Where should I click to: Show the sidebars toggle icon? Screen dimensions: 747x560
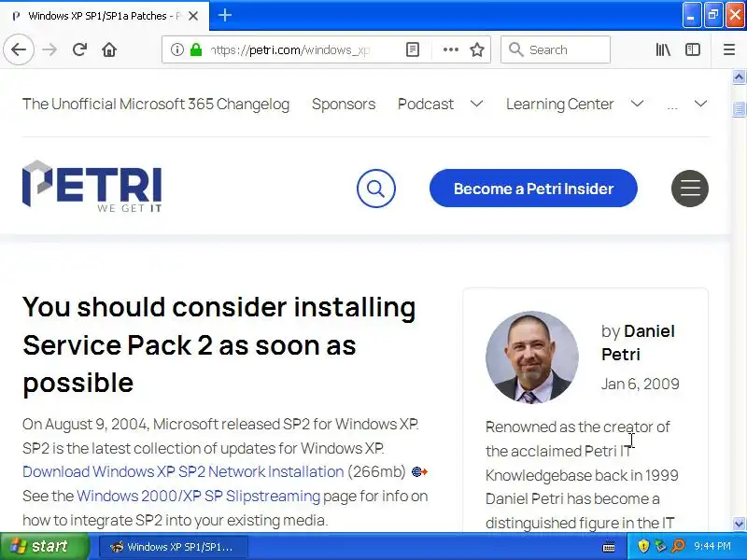[692, 49]
